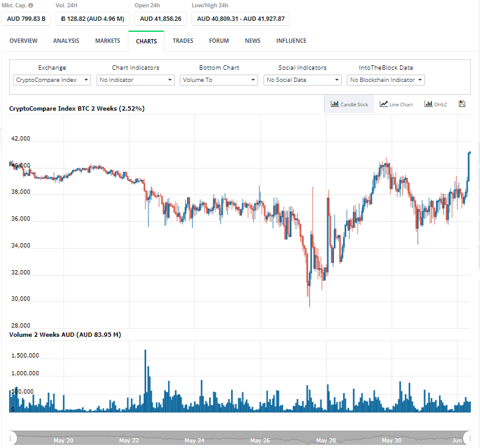This screenshot has height=448, width=480.
Task: Open the News tab
Action: point(253,41)
